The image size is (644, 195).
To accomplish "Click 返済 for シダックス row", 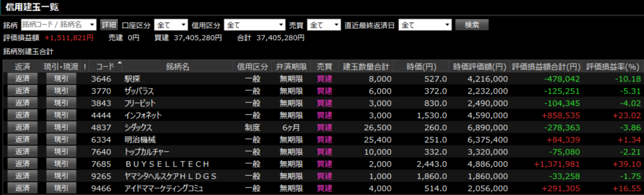I will pyautogui.click(x=23, y=127).
